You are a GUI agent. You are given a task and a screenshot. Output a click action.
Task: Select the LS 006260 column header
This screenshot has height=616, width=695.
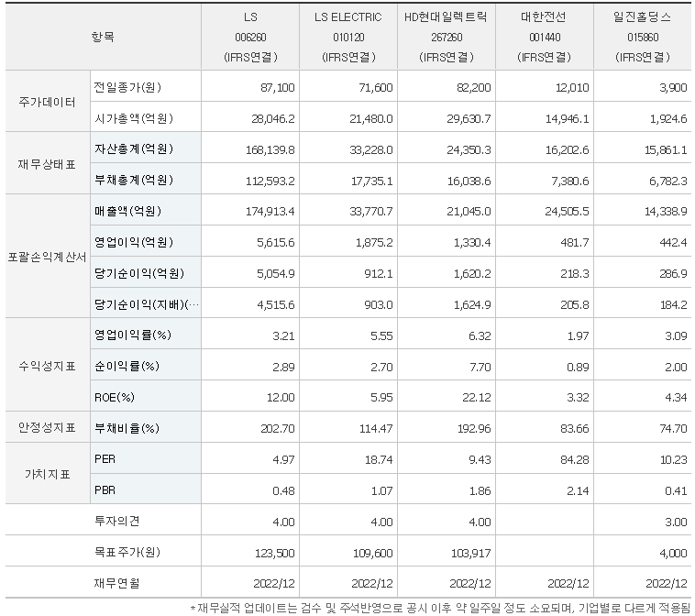pos(250,37)
